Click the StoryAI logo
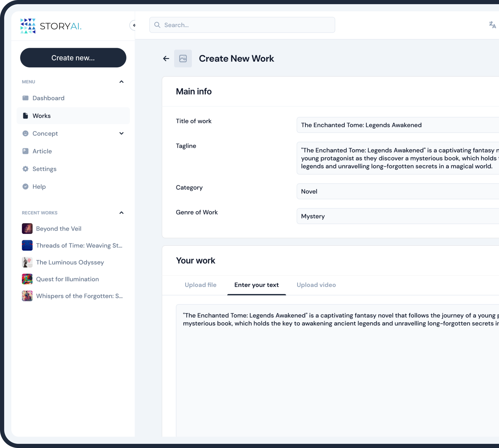This screenshot has height=448, width=499. [51, 26]
